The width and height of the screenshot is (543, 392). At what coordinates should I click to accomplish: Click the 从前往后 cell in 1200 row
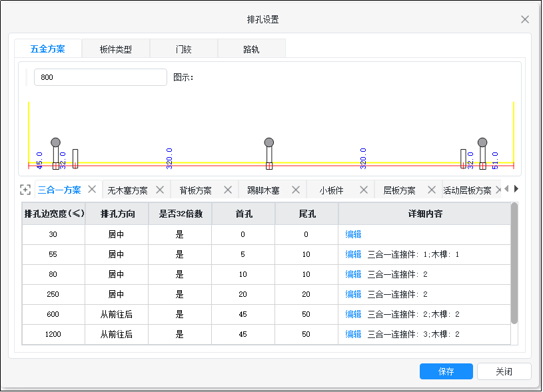click(x=117, y=334)
